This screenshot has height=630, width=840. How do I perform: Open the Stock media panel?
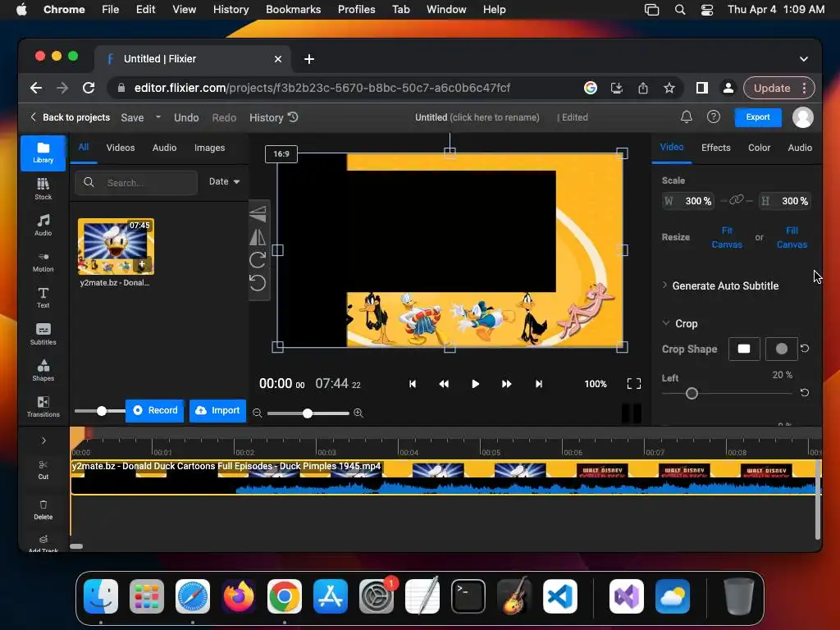(x=43, y=189)
